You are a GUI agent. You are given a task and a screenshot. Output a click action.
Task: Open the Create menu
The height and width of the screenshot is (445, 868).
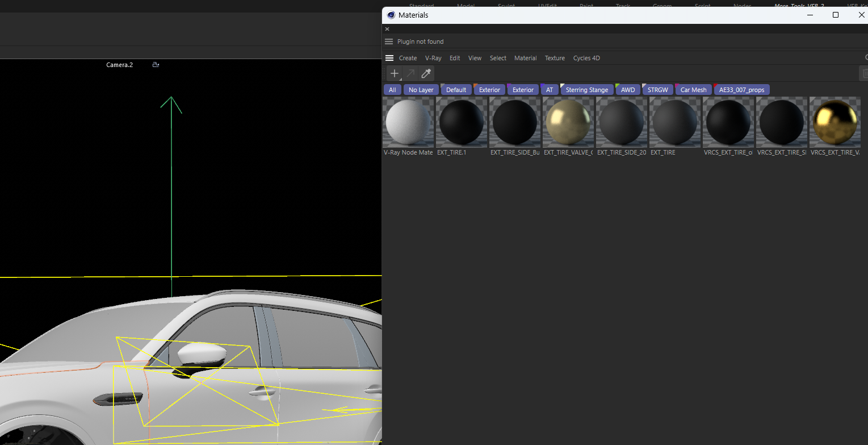coord(408,58)
